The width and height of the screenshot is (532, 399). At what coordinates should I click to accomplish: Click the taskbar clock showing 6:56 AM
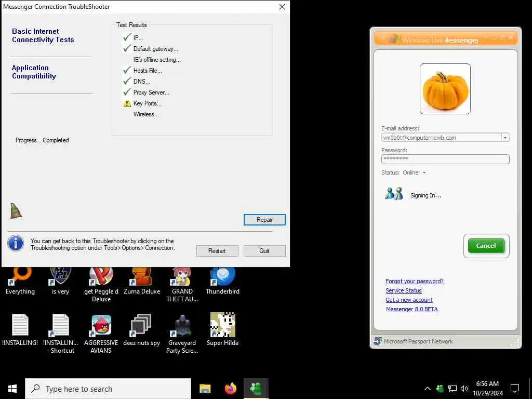coord(487,389)
